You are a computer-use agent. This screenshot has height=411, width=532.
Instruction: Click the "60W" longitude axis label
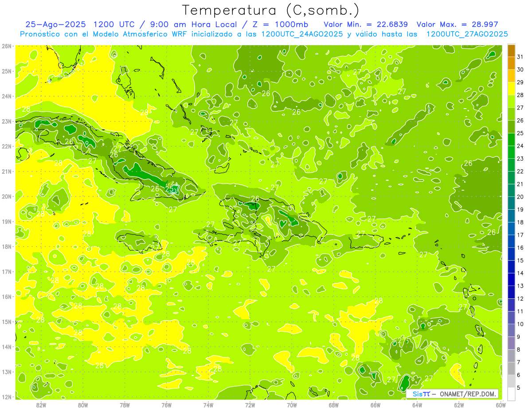pos(501,405)
